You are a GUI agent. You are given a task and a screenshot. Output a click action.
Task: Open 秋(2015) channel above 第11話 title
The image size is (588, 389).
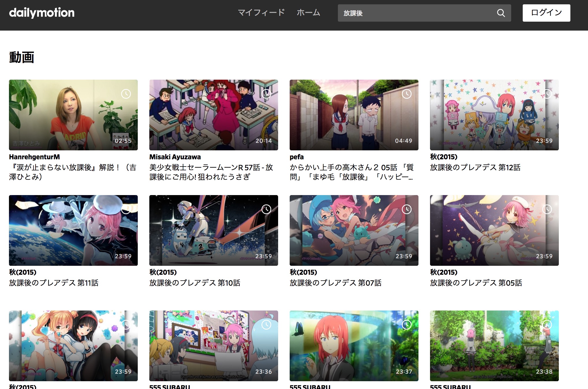coord(23,272)
